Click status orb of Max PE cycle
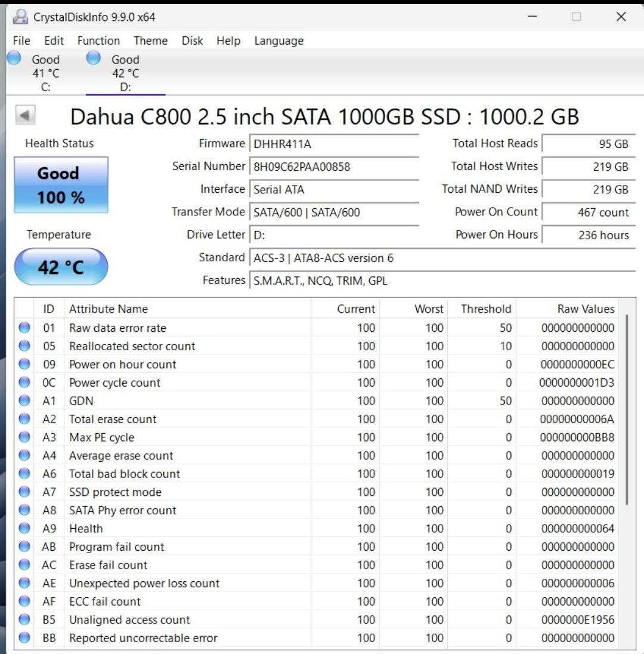The image size is (644, 654). coord(24,437)
